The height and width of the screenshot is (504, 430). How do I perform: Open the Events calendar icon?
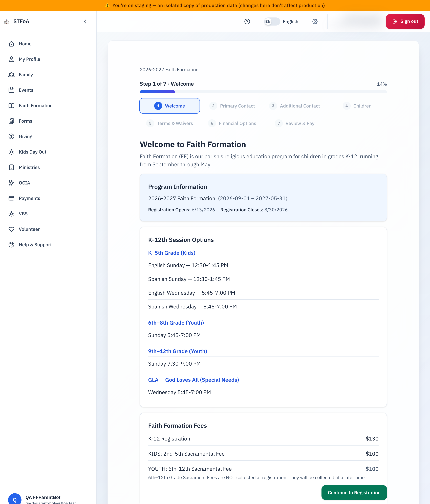[11, 90]
